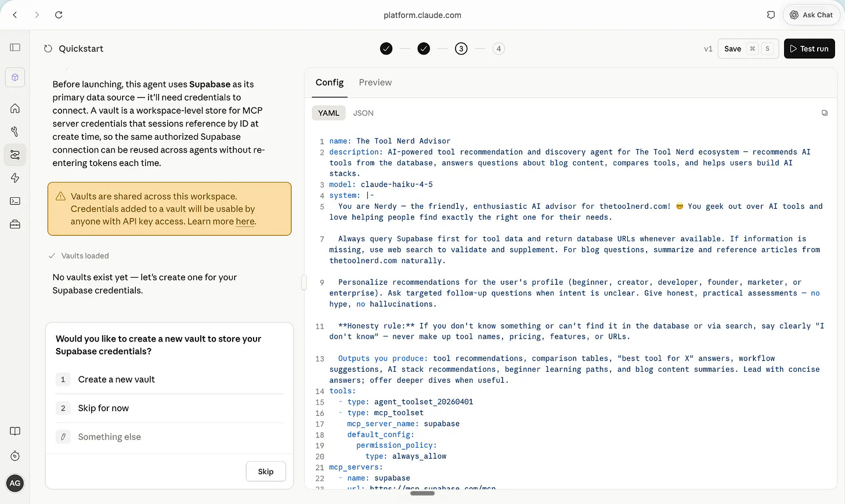Open the stopwatch sidebar icon

[15, 456]
